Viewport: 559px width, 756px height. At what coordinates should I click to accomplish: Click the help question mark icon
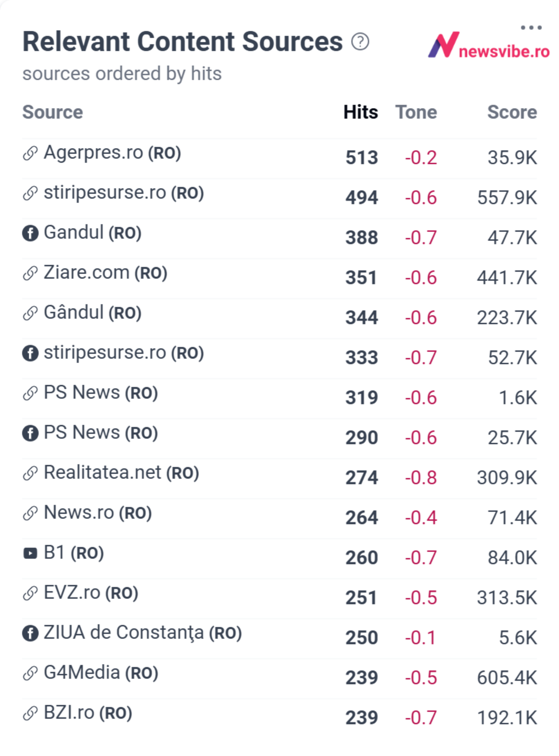(x=360, y=42)
